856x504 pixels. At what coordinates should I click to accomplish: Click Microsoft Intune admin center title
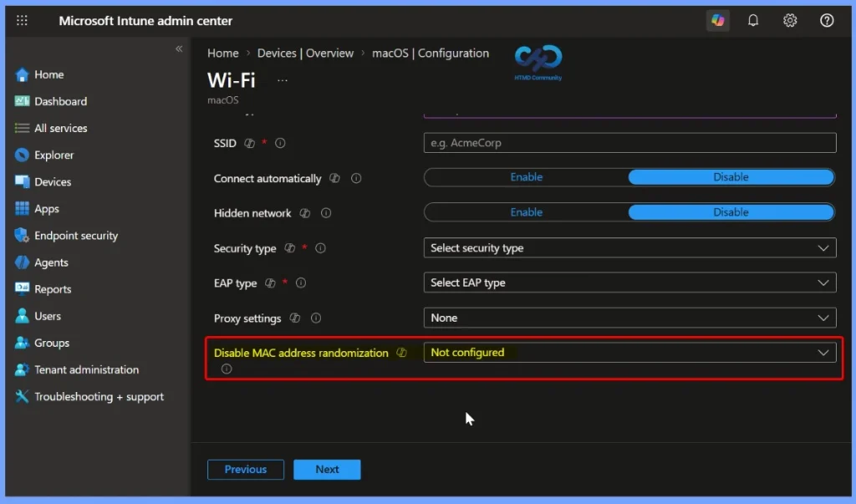145,21
